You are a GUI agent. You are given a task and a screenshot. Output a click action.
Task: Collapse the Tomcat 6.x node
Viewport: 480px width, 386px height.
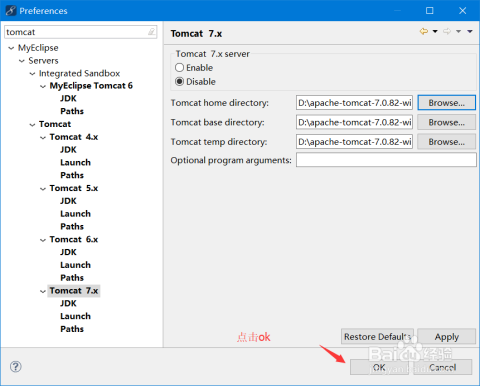(x=43, y=240)
